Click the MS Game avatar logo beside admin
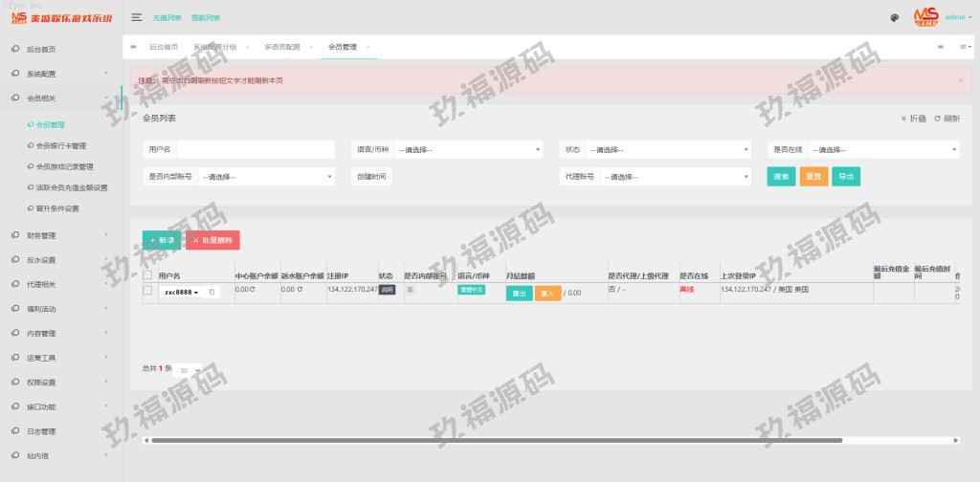980x482 pixels. [925, 17]
